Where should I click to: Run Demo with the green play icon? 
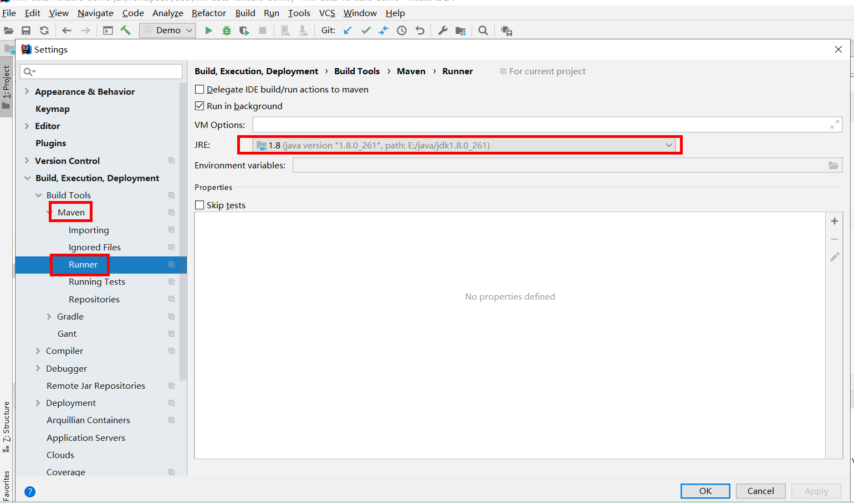(x=209, y=30)
